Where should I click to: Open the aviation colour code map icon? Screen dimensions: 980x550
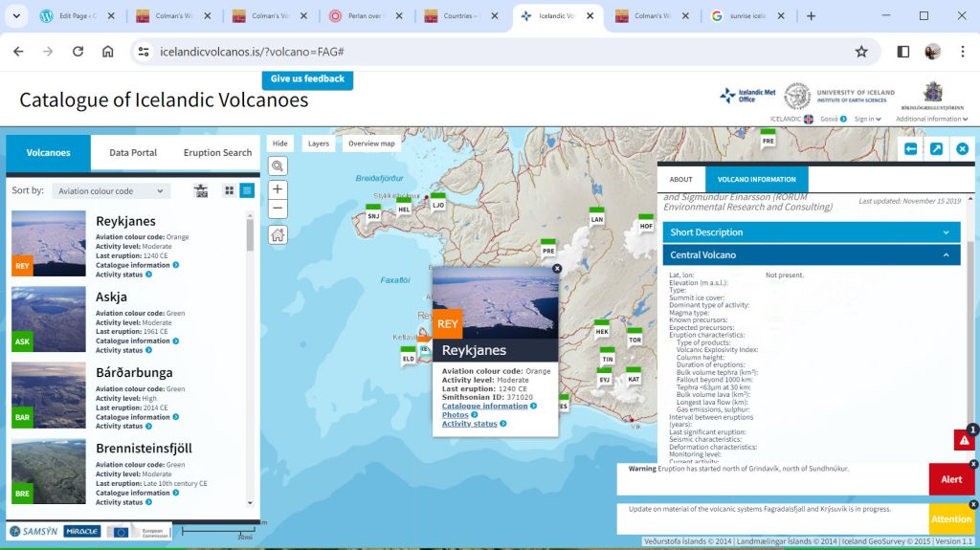click(201, 191)
